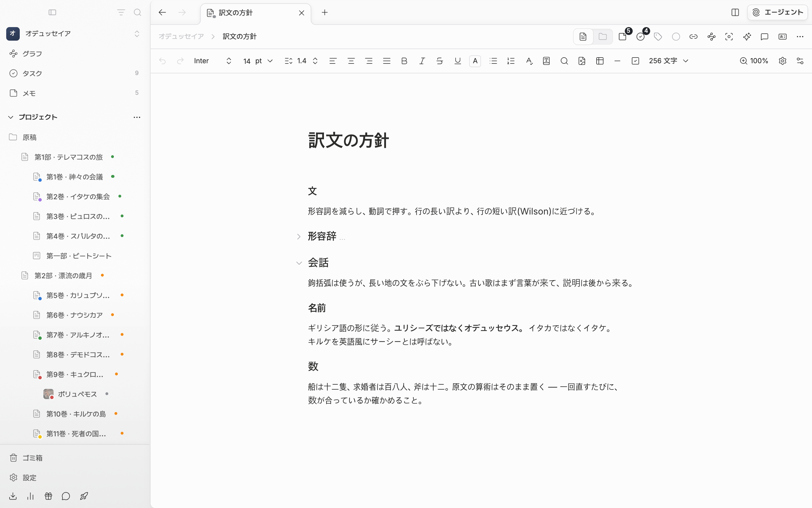The height and width of the screenshot is (508, 812).
Task: Toggle bold formatting
Action: [x=404, y=61]
